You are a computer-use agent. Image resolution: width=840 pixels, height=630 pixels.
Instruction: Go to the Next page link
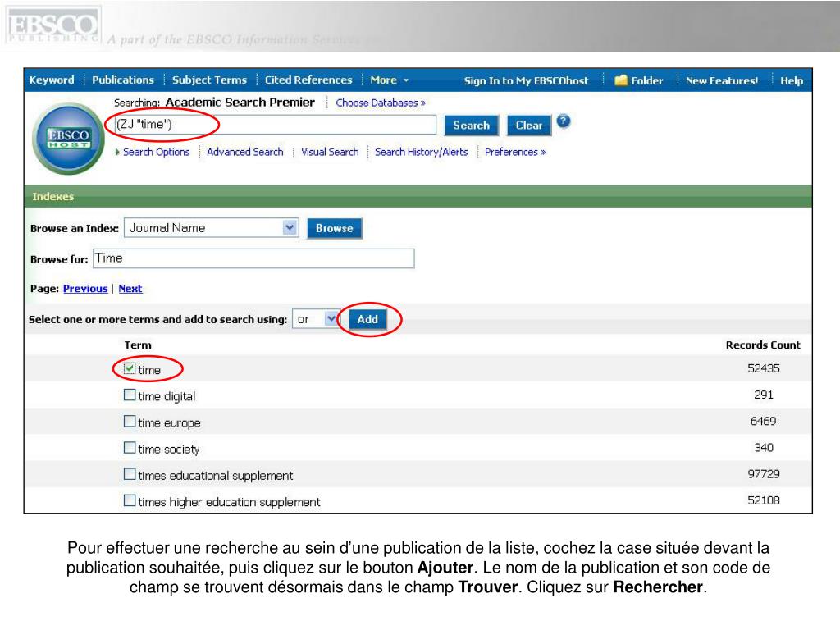coord(130,289)
